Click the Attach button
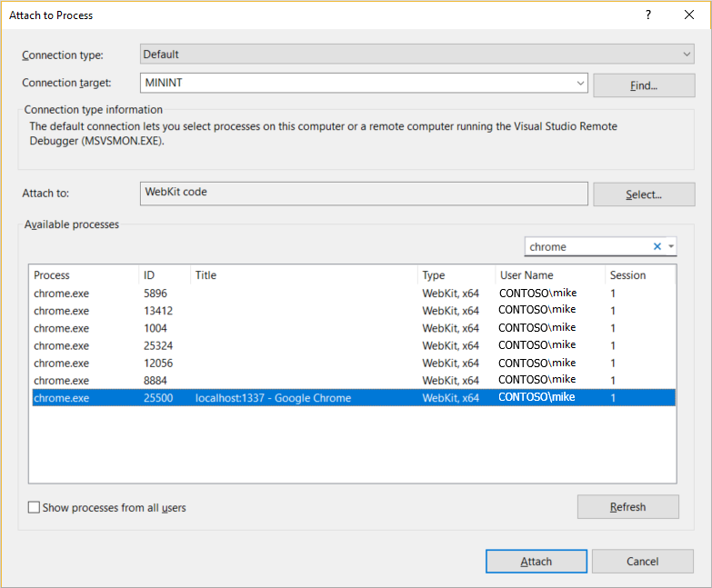This screenshot has width=712, height=588. point(536,562)
